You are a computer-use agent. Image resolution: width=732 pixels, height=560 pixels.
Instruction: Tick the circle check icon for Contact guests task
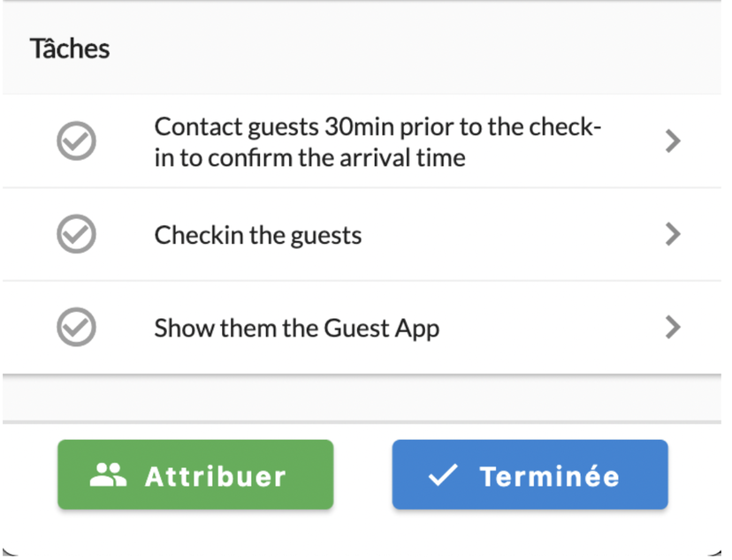point(77,140)
